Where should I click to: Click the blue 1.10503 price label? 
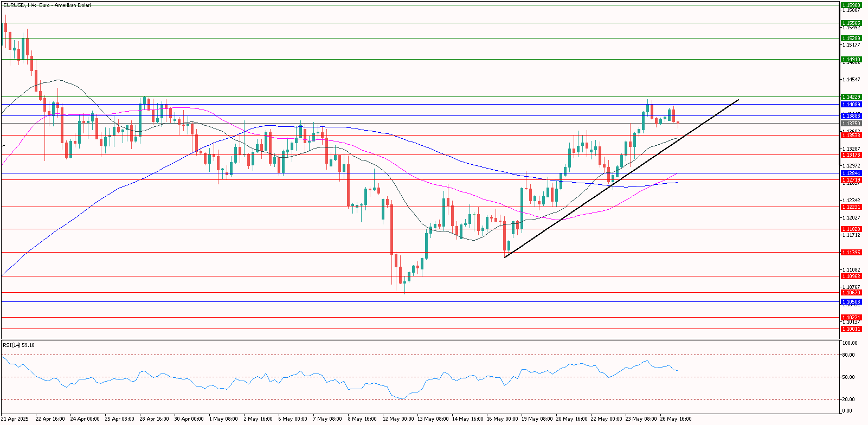[851, 302]
